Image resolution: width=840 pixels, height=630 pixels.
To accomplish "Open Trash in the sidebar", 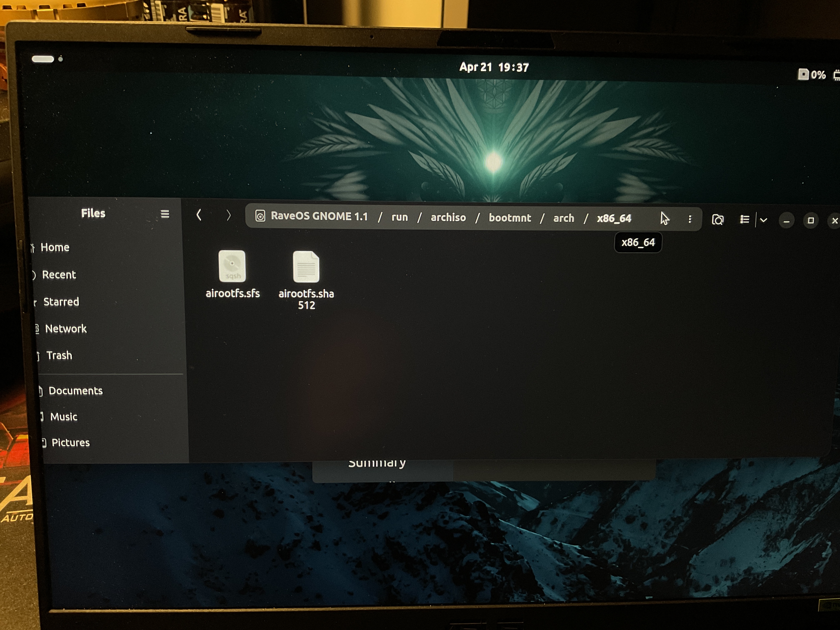I will [59, 355].
